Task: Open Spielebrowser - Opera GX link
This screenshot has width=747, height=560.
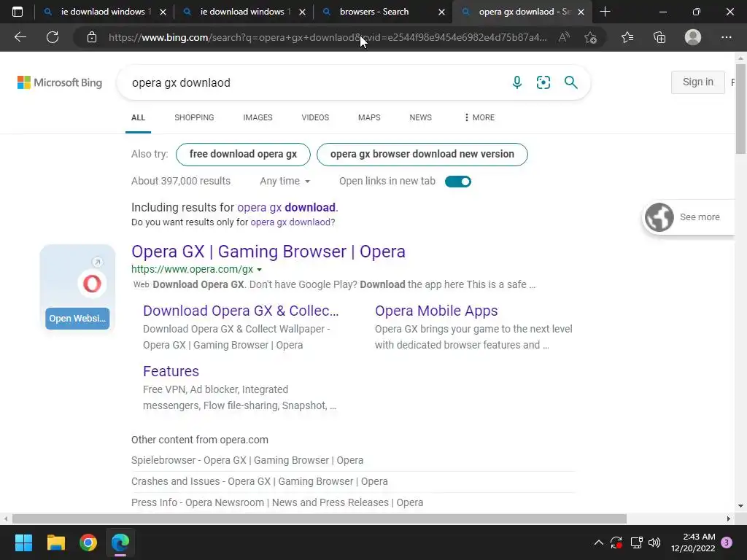Action: click(247, 461)
